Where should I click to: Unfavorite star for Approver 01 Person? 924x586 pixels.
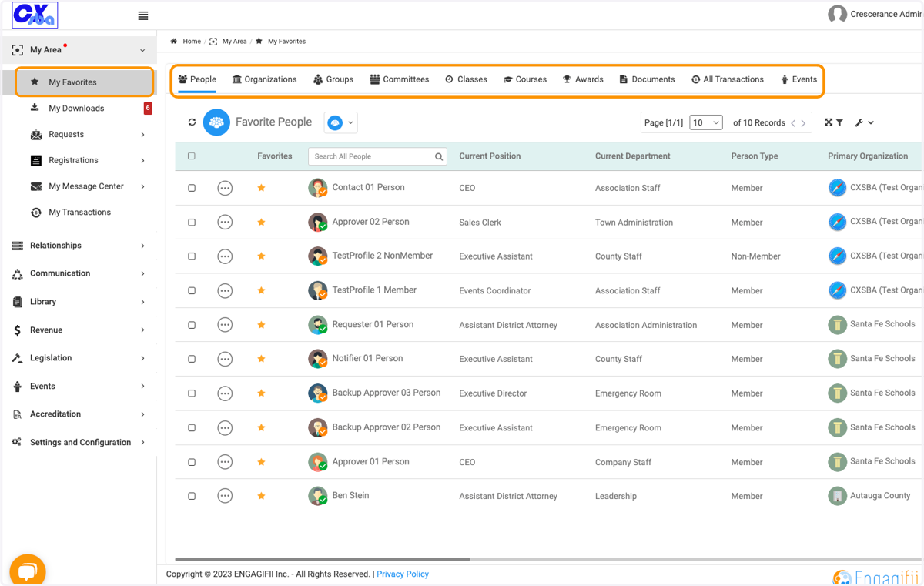click(x=262, y=462)
